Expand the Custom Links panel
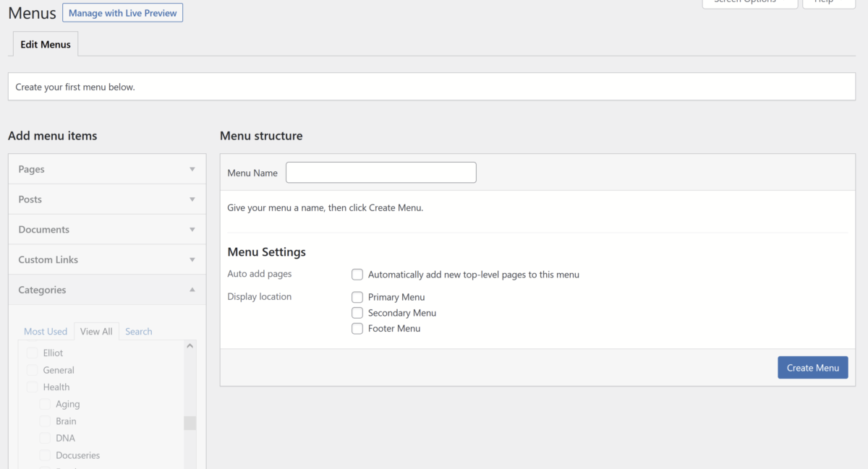 [x=106, y=259]
